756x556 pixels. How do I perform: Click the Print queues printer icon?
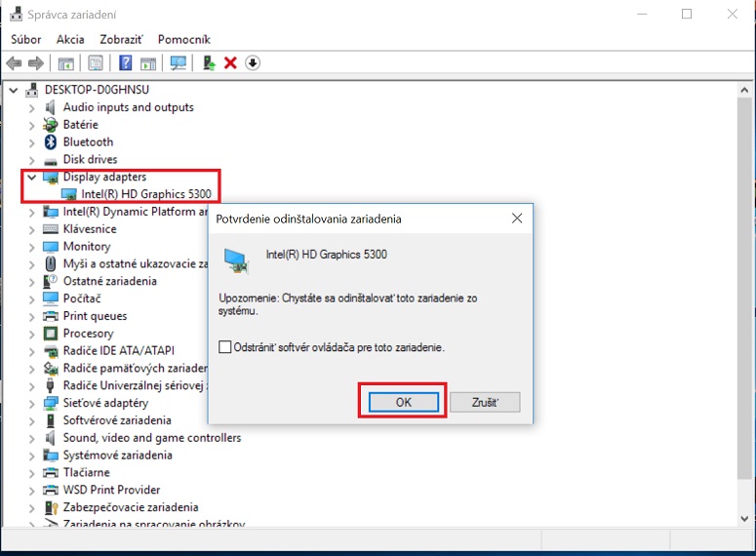click(51, 316)
